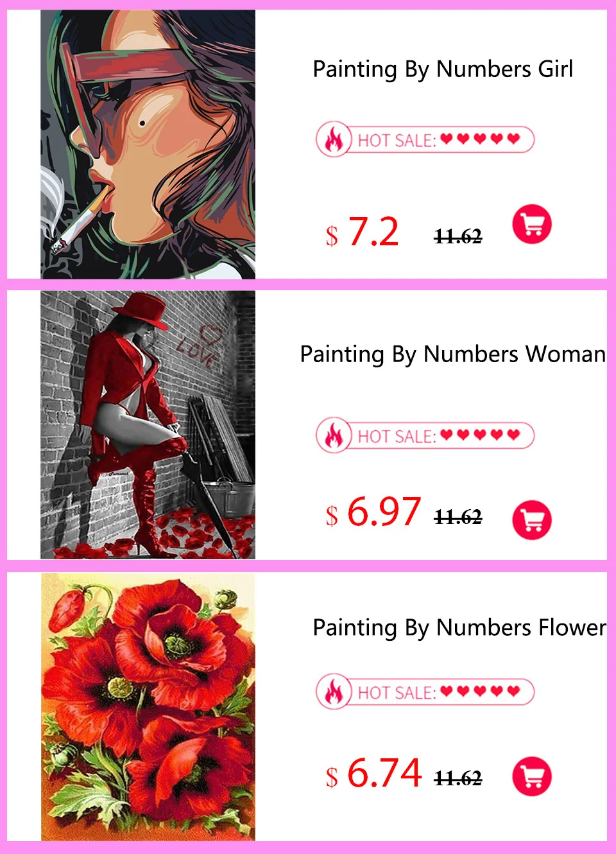Click the flame icon in the Flower hot sale badge
The width and height of the screenshot is (616, 854).
coord(334,692)
